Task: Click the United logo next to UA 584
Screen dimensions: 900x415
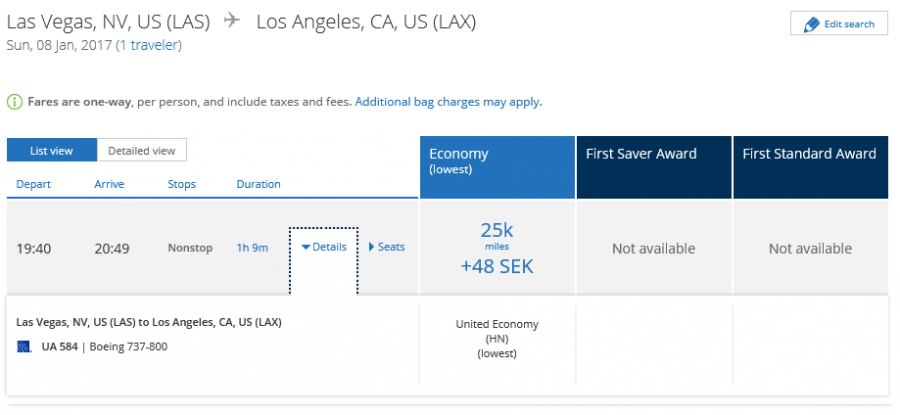Action: (24, 347)
